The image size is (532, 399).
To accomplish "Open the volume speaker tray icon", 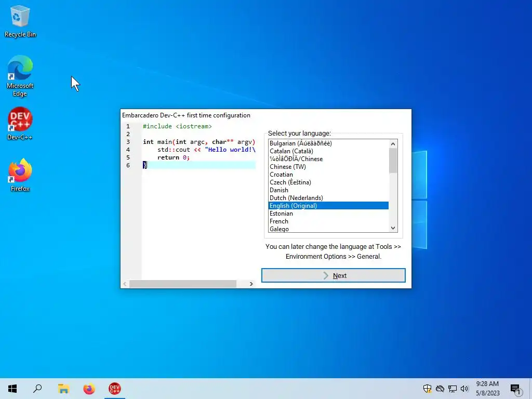I will (464, 389).
